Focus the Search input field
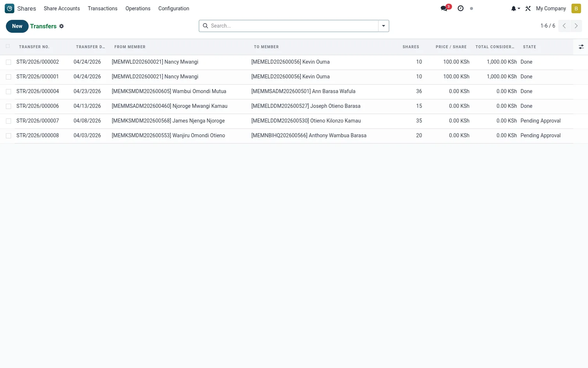Image resolution: width=588 pixels, height=368 pixels. click(x=293, y=26)
